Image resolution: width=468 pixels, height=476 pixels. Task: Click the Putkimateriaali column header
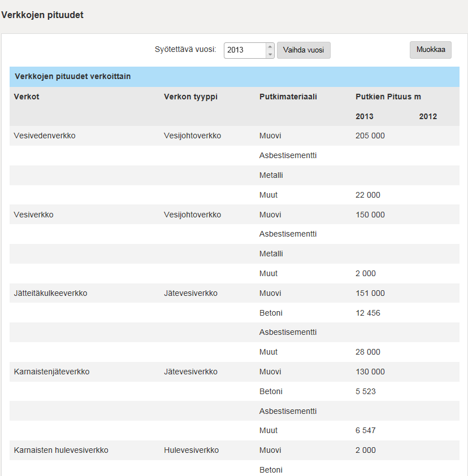coord(288,97)
